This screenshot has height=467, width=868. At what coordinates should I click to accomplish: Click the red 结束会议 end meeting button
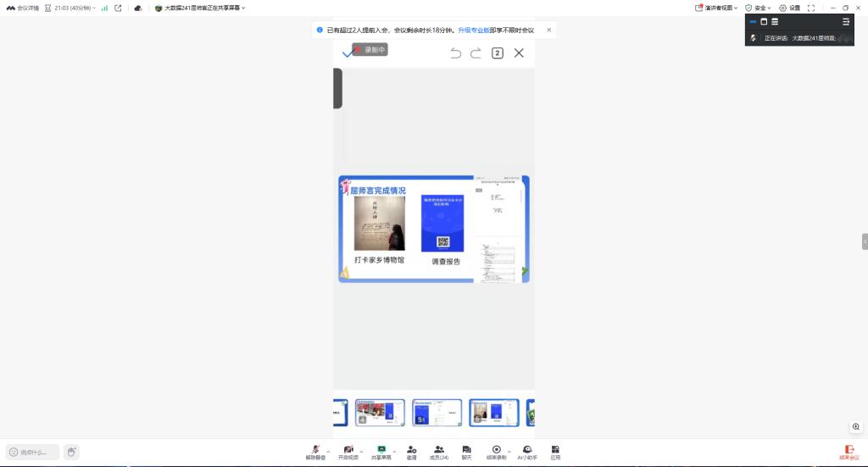(849, 452)
